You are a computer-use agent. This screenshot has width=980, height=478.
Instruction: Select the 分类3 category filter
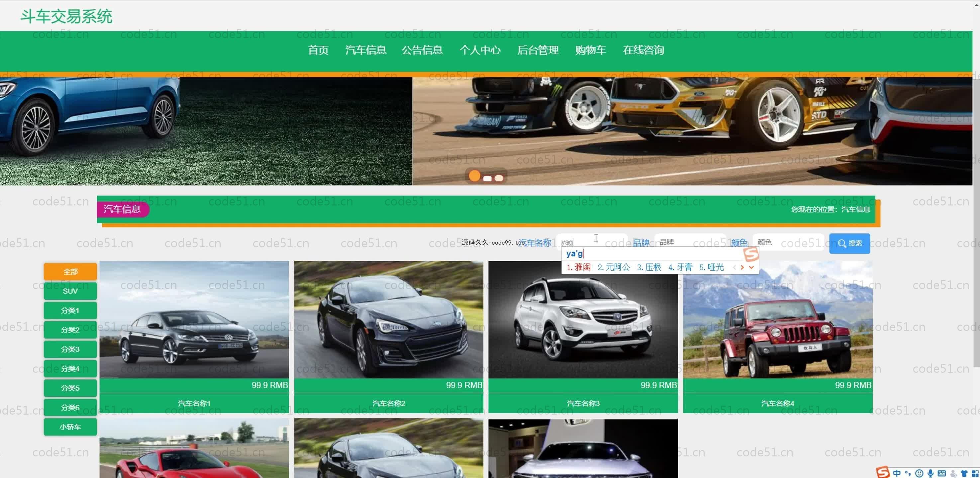click(70, 349)
